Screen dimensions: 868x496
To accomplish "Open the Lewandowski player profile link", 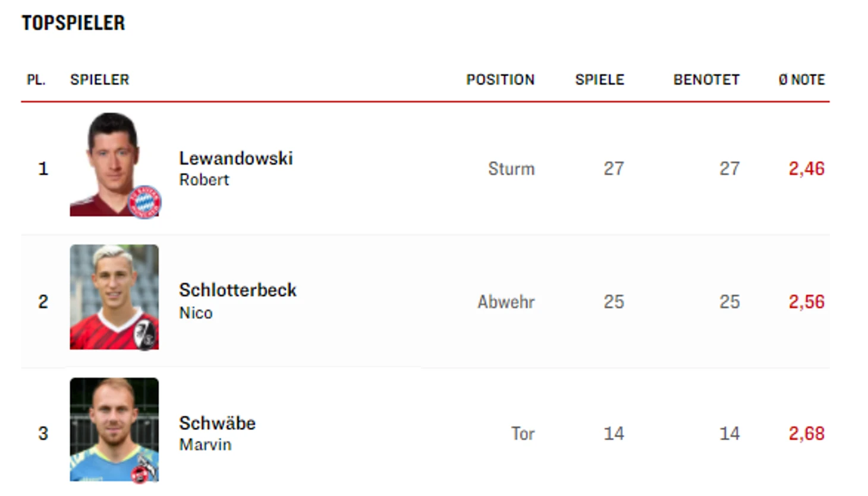I will pyautogui.click(x=236, y=159).
